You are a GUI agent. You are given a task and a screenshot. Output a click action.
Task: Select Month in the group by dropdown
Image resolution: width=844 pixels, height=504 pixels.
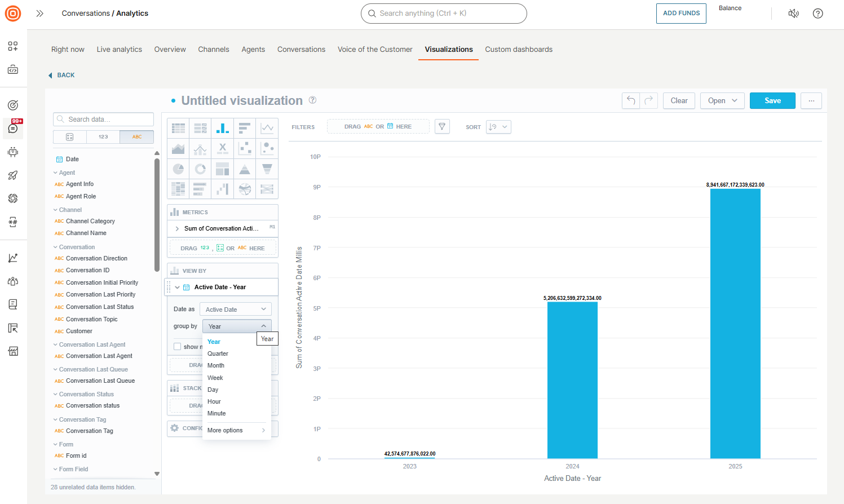216,365
